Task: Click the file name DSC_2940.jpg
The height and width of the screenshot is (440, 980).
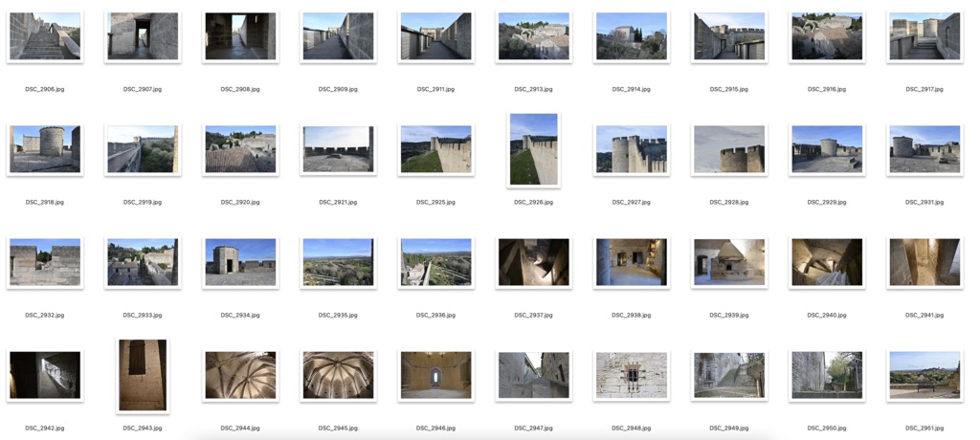Action: (827, 316)
